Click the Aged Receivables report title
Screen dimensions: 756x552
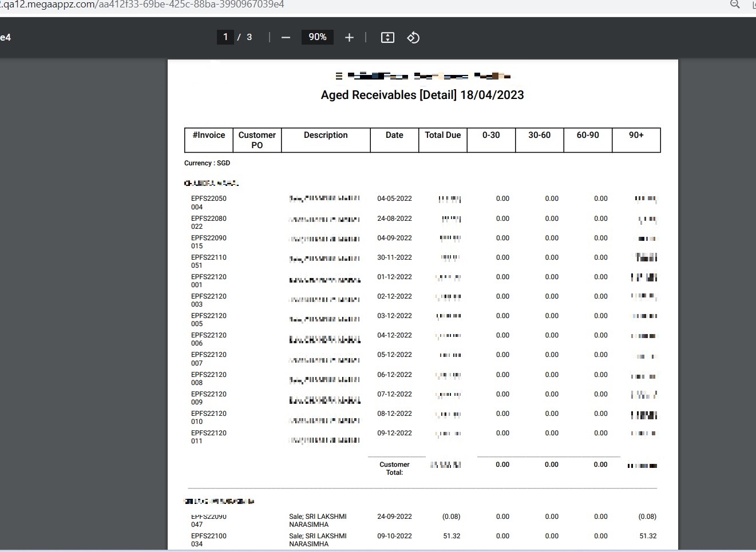[422, 95]
